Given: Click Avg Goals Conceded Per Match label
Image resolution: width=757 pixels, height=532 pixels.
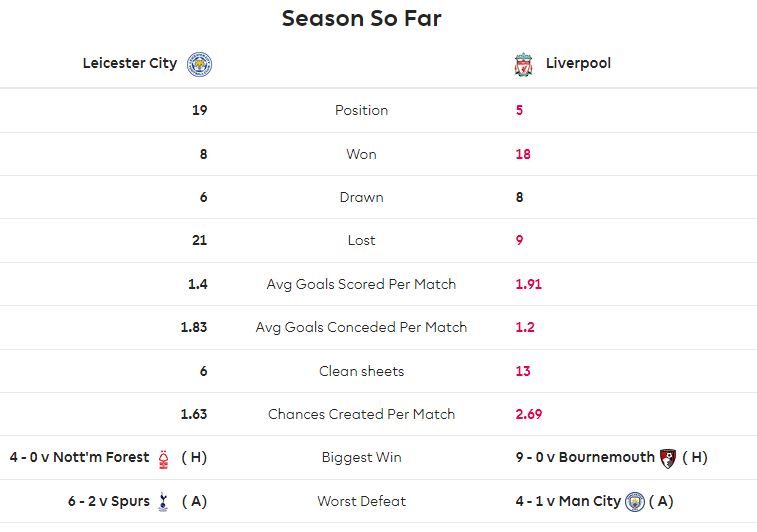Looking at the screenshot, I should click(361, 327).
